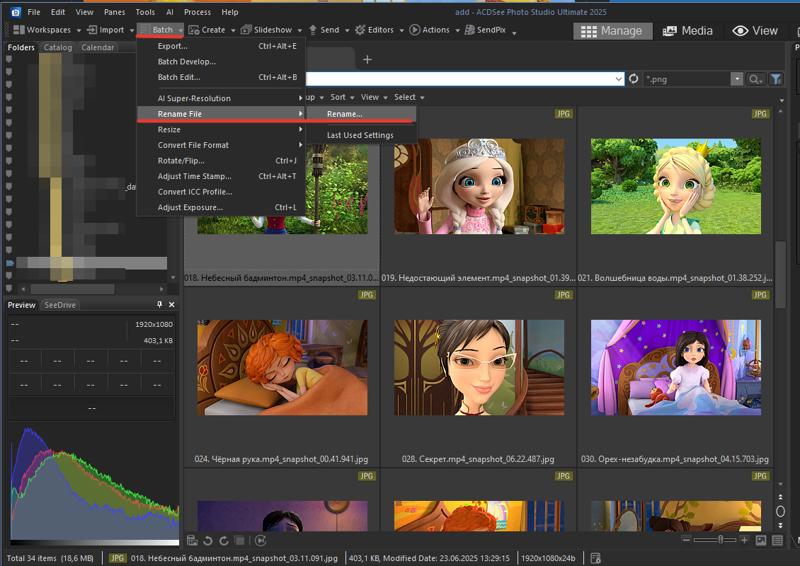Click the refresh icon beside path bar
Viewport: 800px width, 566px height.
click(634, 79)
